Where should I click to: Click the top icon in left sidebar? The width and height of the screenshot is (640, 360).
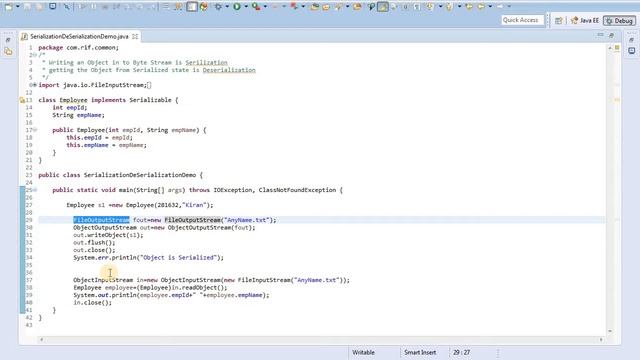tap(8, 40)
